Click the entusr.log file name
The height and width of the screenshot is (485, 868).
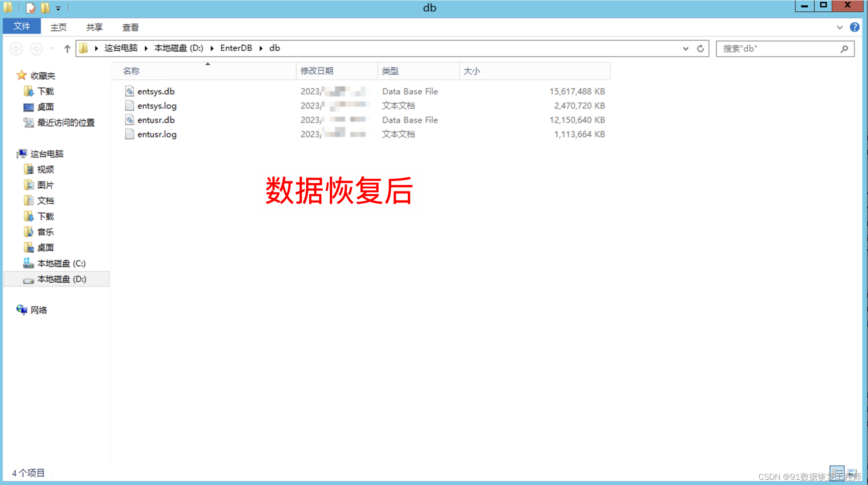tap(157, 134)
